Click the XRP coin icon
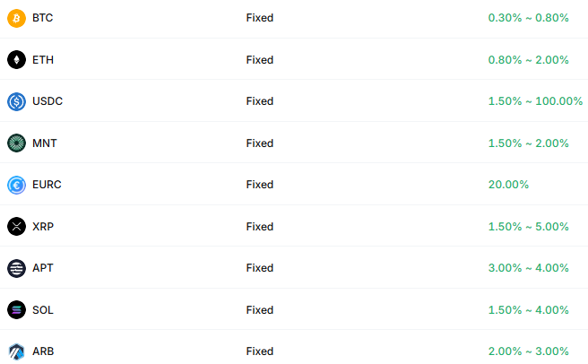 click(x=16, y=227)
